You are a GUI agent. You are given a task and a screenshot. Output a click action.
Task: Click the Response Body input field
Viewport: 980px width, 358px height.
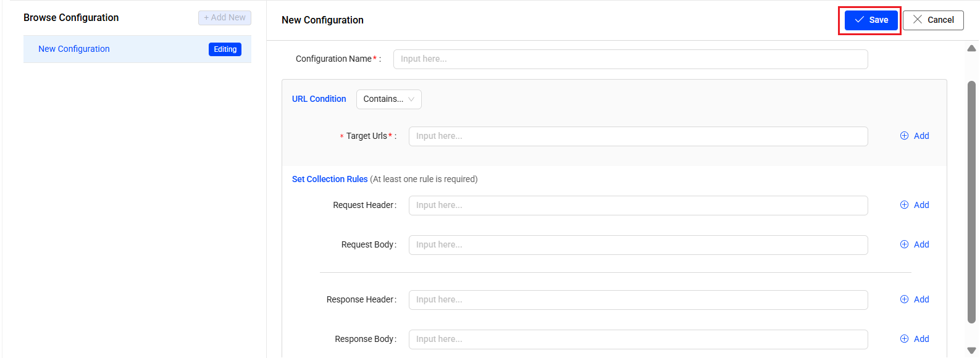(x=638, y=339)
